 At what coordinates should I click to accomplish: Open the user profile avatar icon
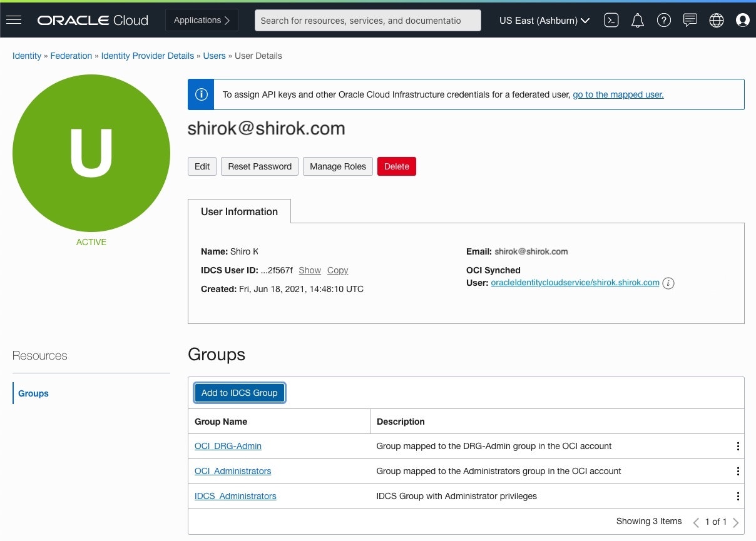point(743,21)
